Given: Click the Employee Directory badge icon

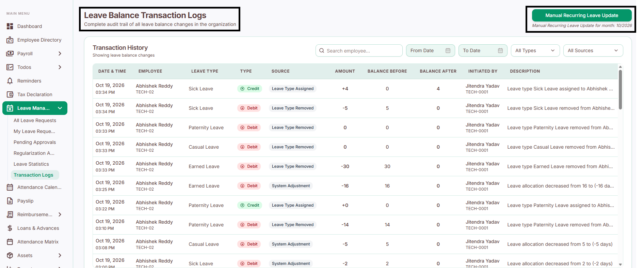Looking at the screenshot, I should coord(10,40).
